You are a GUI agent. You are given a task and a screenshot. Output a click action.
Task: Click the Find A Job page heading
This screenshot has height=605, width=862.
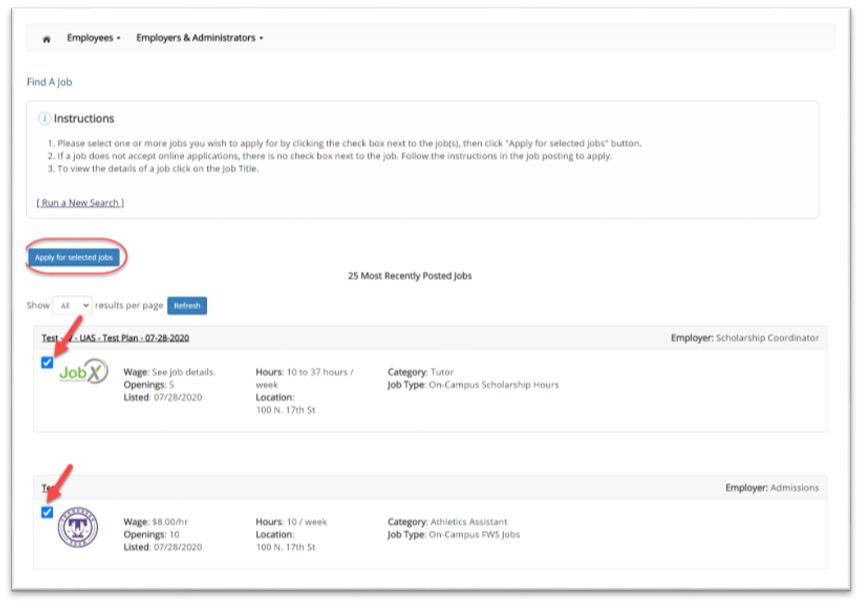49,82
